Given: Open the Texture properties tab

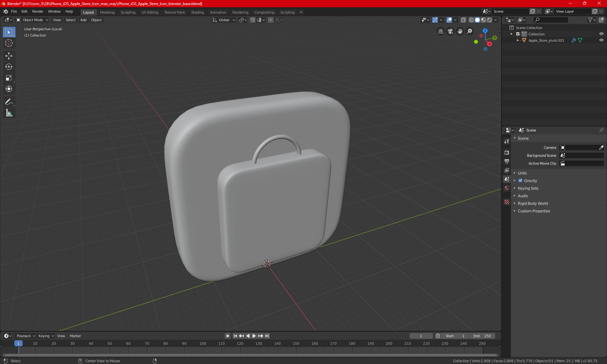Looking at the screenshot, I should pos(507,202).
